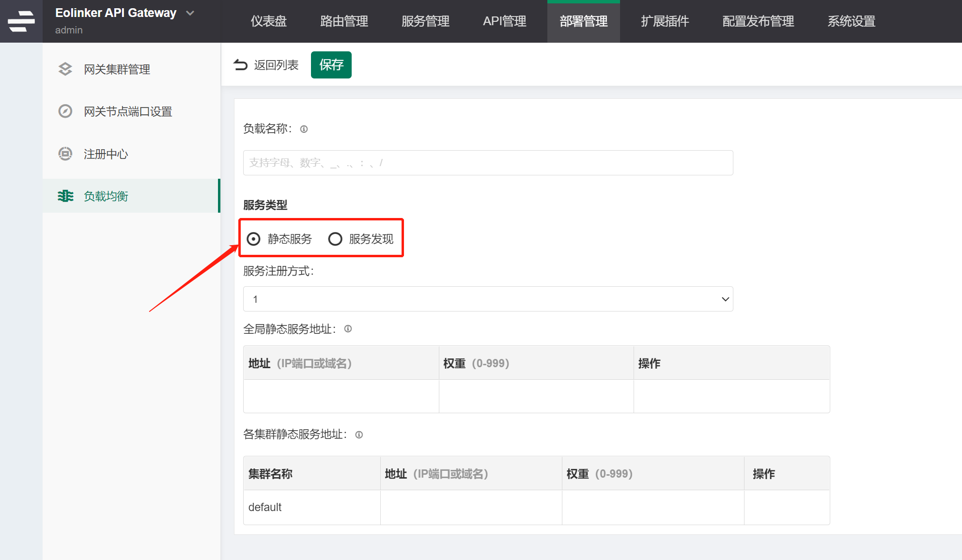Screen dimensions: 962x560
Task: Click the 保存 button
Action: (331, 64)
